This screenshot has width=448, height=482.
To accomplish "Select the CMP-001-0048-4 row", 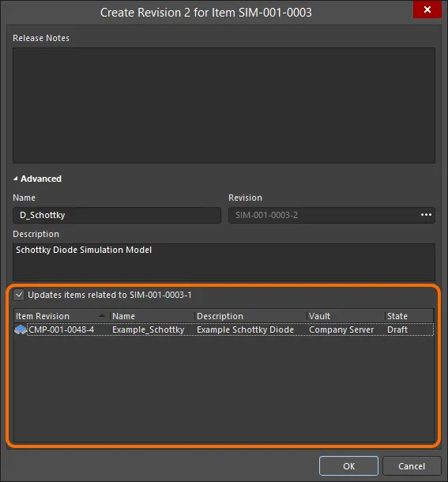I will click(224, 329).
